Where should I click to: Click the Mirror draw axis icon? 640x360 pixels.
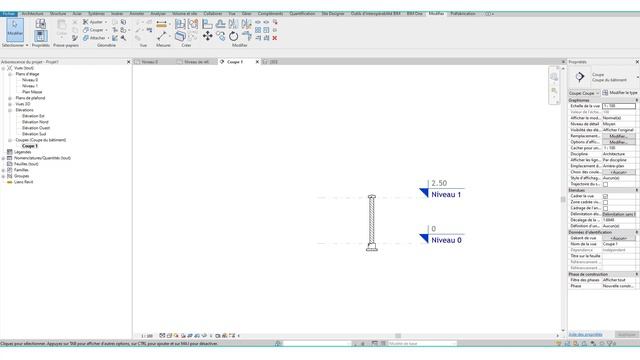(x=246, y=24)
